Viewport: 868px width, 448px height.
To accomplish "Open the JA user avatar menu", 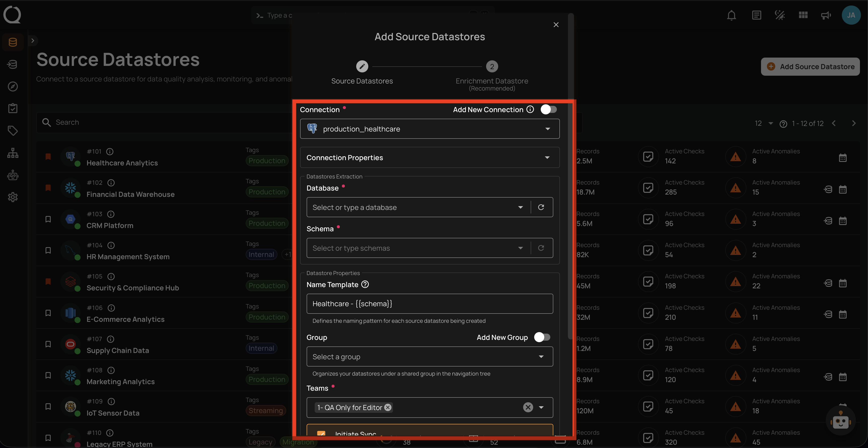I will tap(851, 16).
